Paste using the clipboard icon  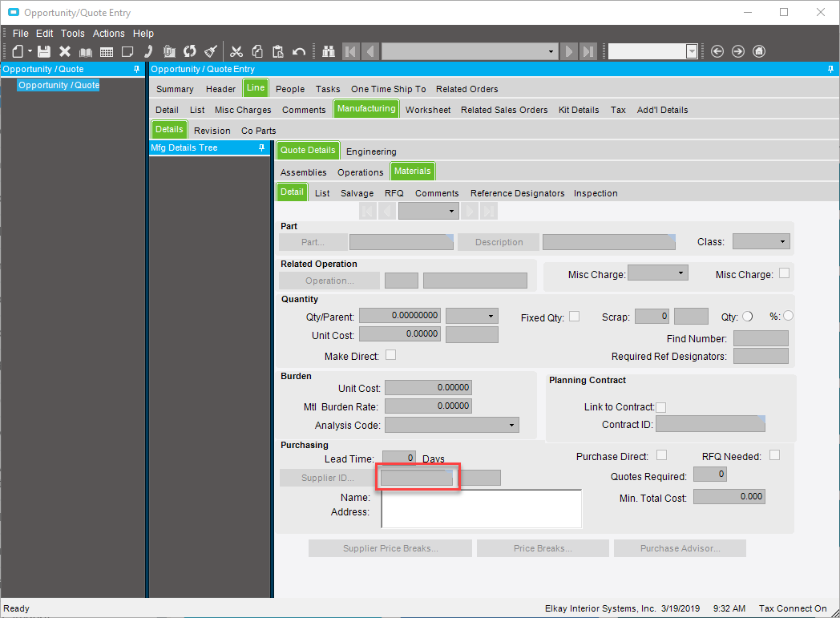[278, 51]
